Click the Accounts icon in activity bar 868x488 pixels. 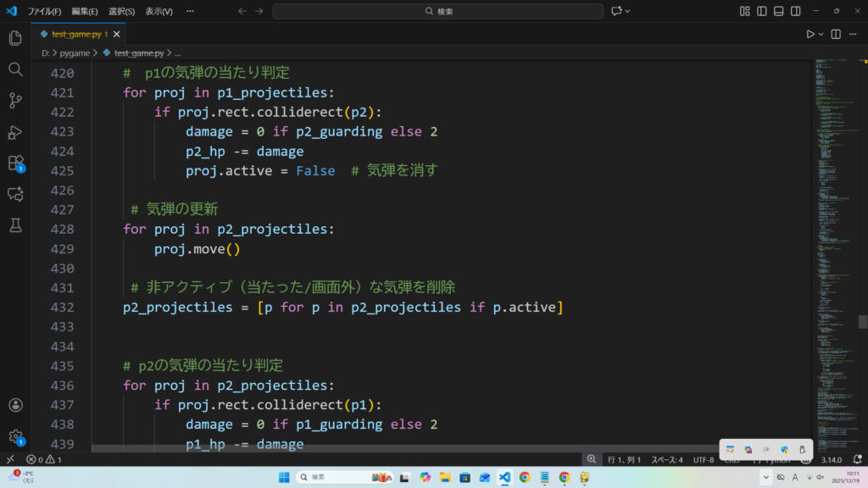coord(14,406)
